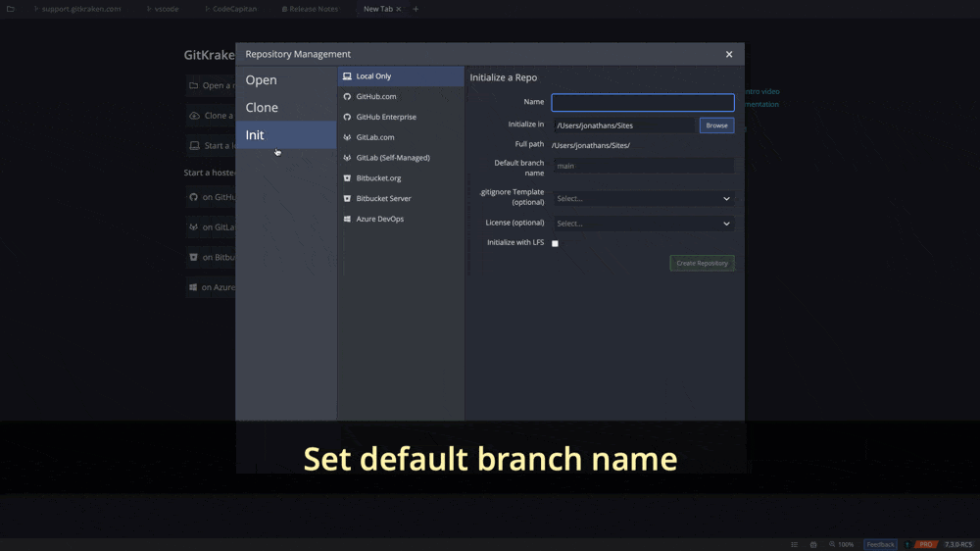
Task: Open the .gitignore Template dropdown
Action: [x=643, y=198]
